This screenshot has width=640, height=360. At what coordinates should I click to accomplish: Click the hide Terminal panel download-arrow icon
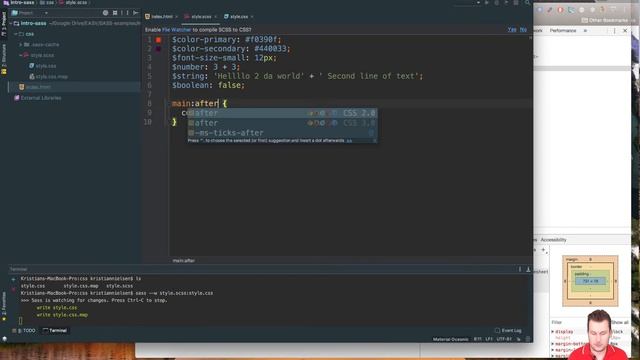(x=528, y=269)
